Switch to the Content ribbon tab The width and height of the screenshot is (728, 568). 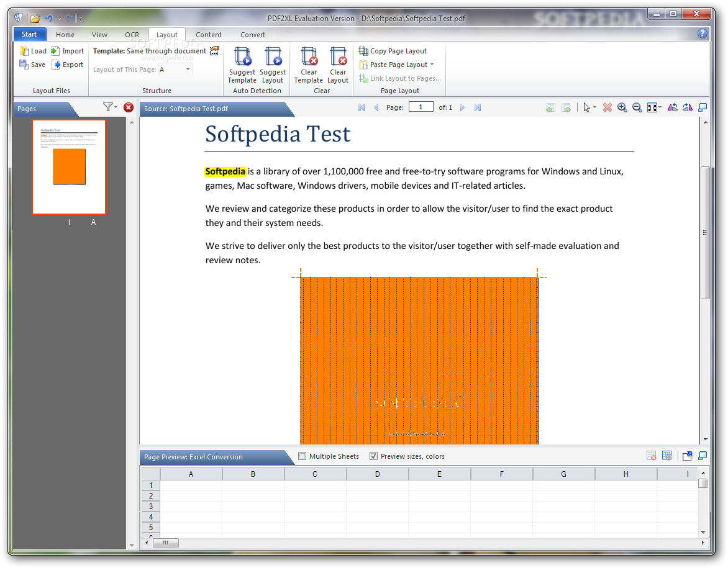209,35
